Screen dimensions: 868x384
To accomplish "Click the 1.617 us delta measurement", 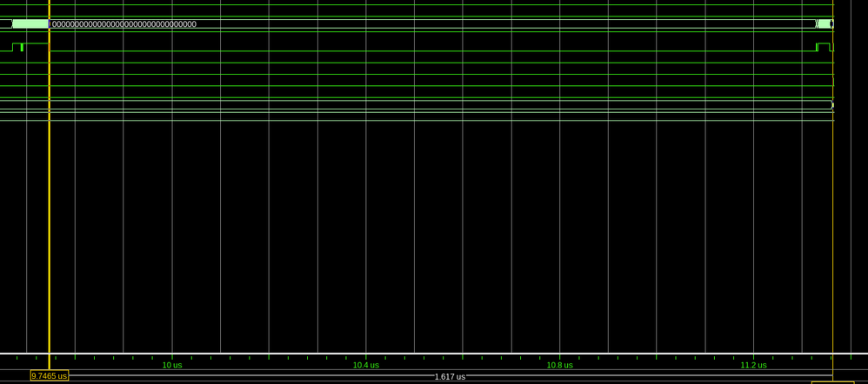I will coord(450,377).
